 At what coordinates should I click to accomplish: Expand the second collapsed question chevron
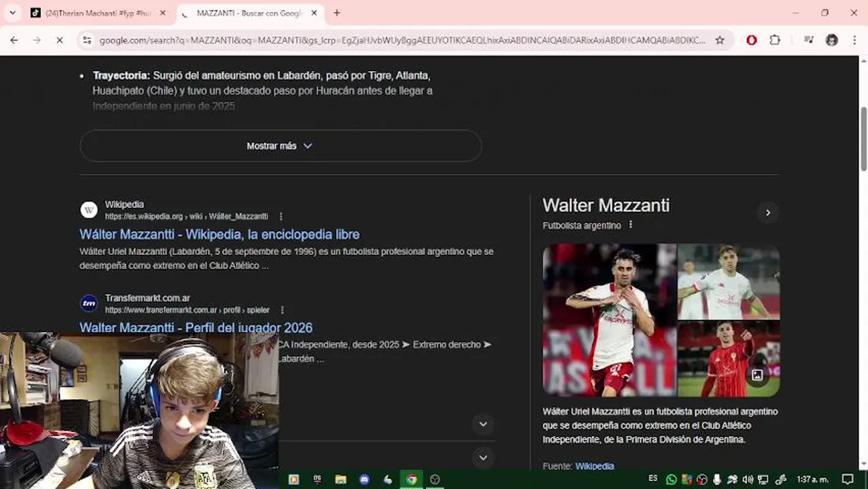(483, 457)
